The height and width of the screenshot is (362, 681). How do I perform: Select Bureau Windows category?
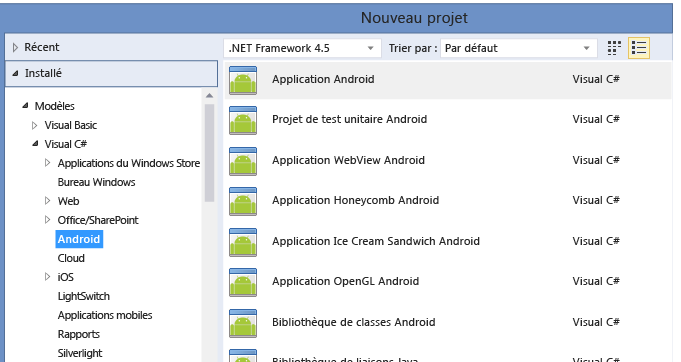(x=96, y=182)
